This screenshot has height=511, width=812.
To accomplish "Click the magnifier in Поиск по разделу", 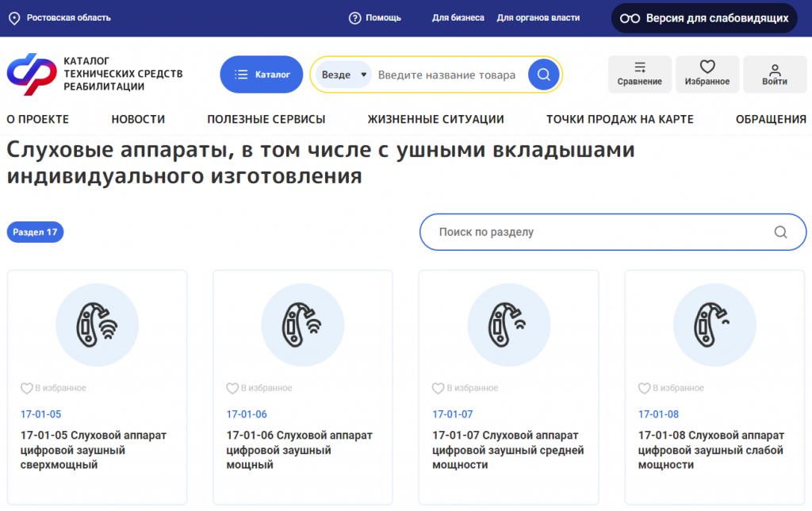I will tap(780, 232).
